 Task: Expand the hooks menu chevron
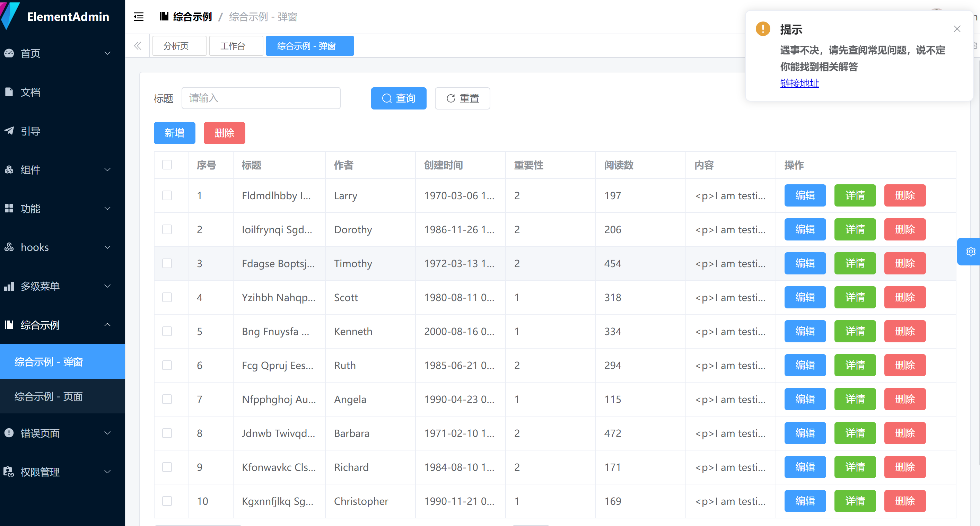point(108,247)
